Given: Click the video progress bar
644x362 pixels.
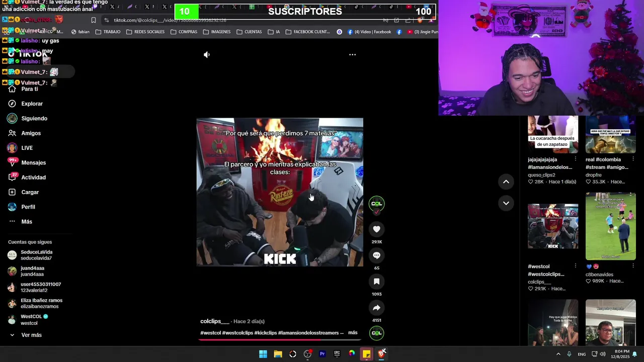Looking at the screenshot, I should (280, 339).
